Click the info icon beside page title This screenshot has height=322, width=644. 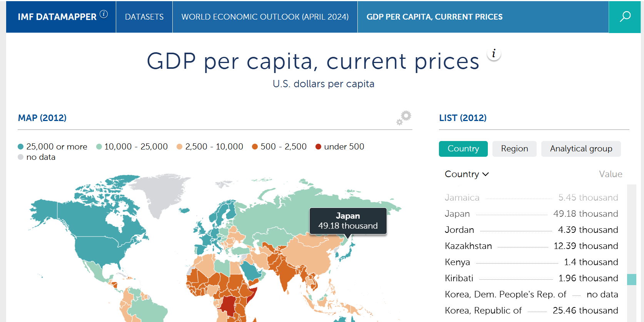[x=494, y=54]
